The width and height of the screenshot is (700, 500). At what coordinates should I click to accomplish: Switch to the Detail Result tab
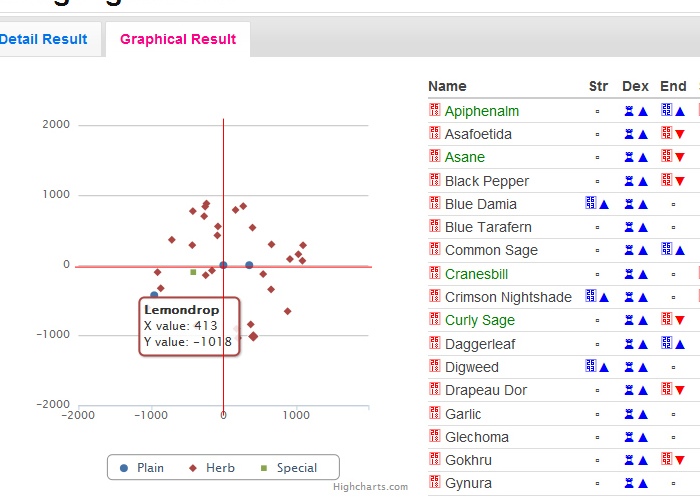43,40
